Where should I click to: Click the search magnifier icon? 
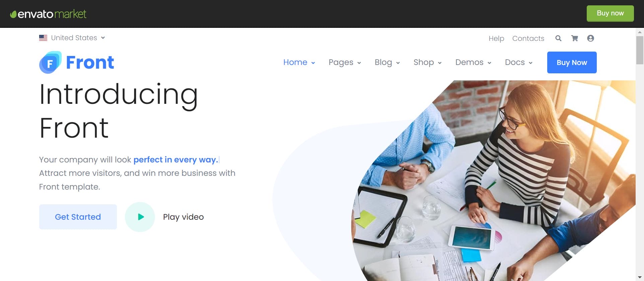click(558, 38)
